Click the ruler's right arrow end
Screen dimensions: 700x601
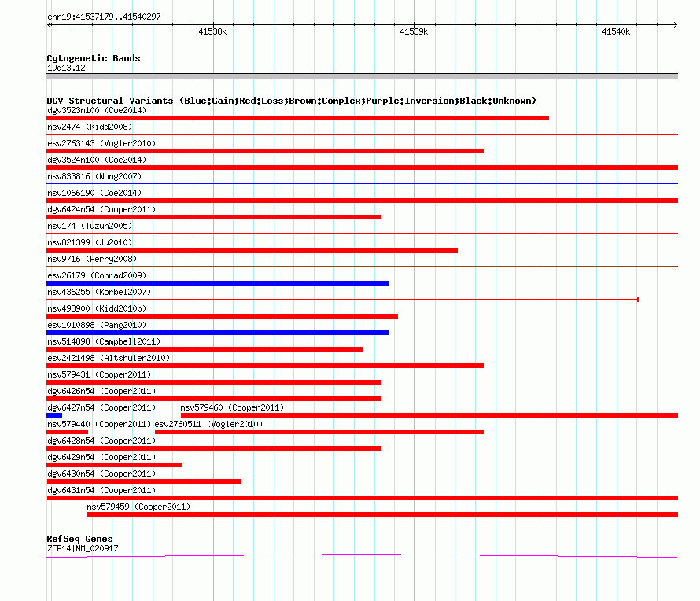tap(676, 24)
